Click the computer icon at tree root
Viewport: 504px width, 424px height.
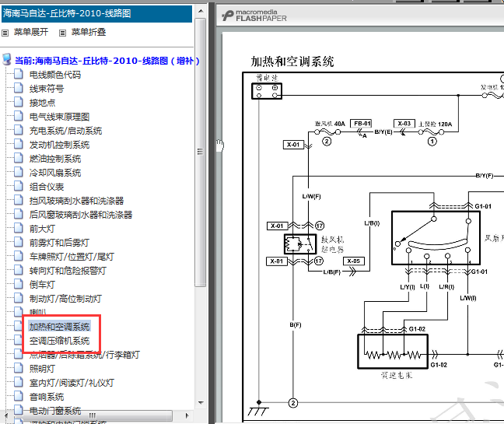[x=7, y=59]
